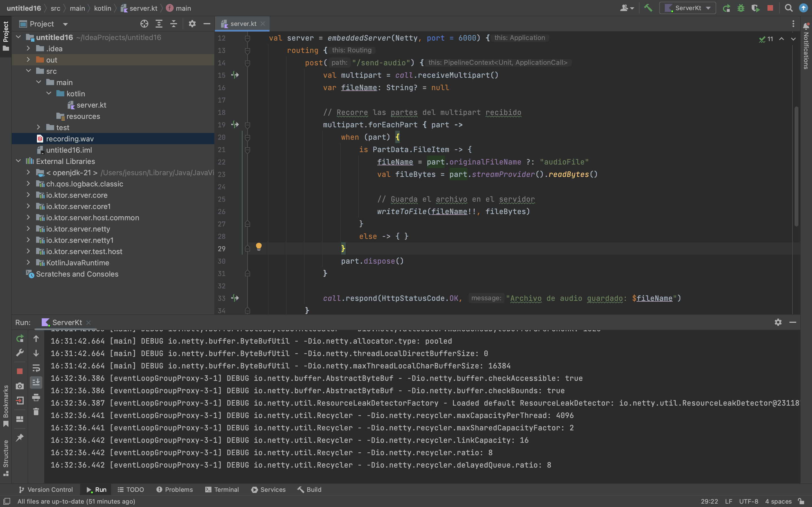
Task: Collapse the External Libraries node
Action: tap(18, 161)
